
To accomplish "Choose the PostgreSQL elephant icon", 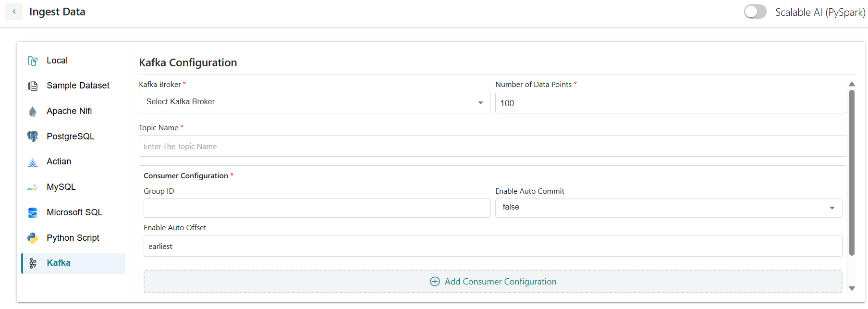I will click(x=33, y=136).
